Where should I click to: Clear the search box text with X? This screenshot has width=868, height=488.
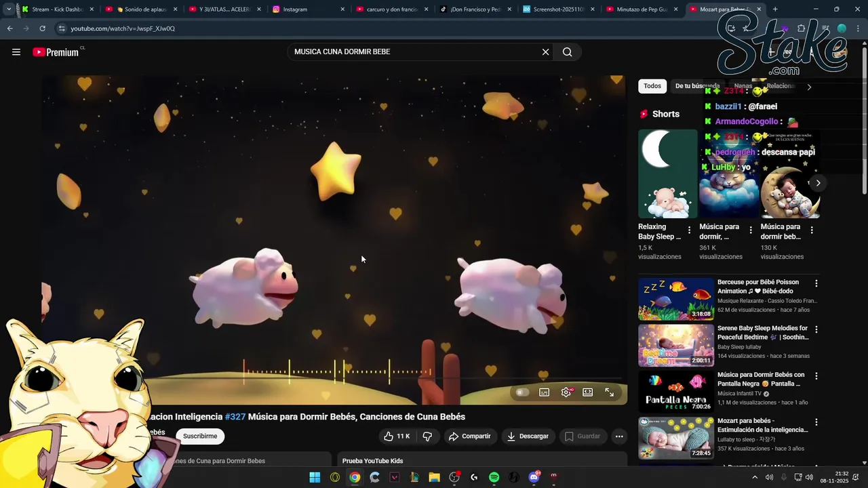[x=545, y=52]
